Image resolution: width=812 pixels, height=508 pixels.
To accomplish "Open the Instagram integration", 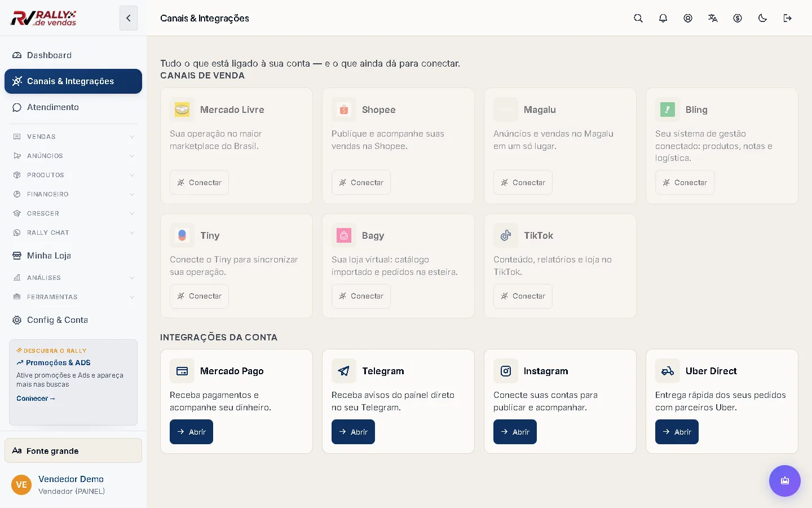I will click(515, 432).
